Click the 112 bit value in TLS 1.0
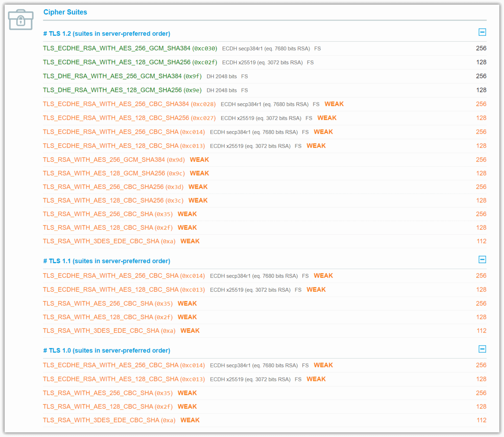504x437 pixels. [481, 420]
